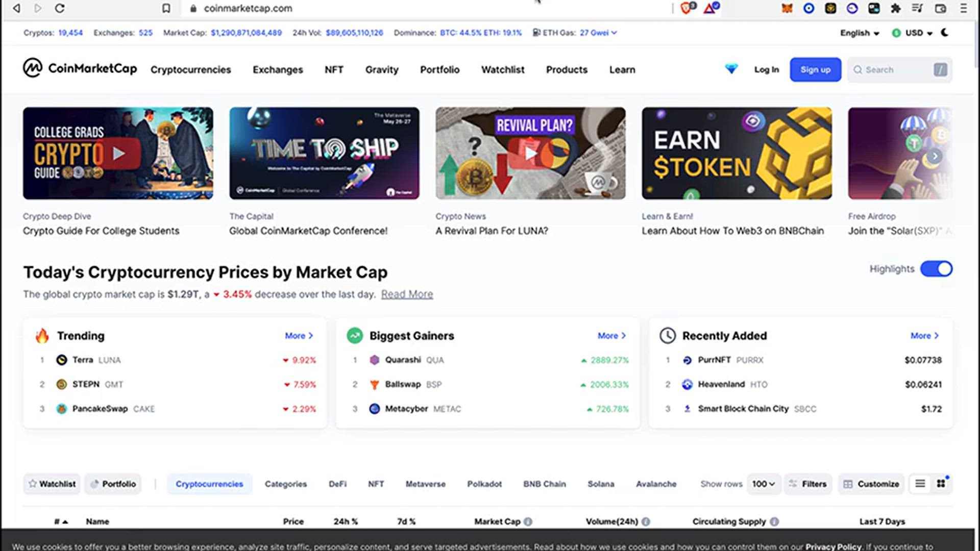This screenshot has height=551, width=980.
Task: Click the diamond rewards icon
Action: click(x=731, y=69)
